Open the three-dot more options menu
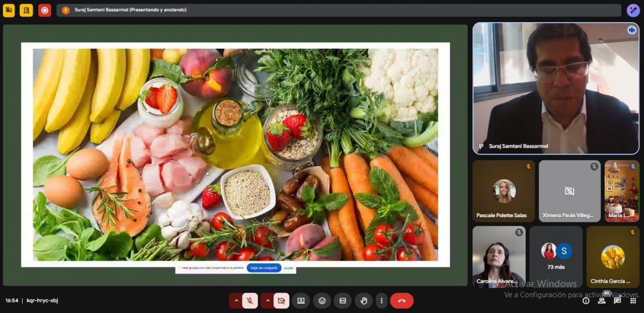 click(x=381, y=301)
